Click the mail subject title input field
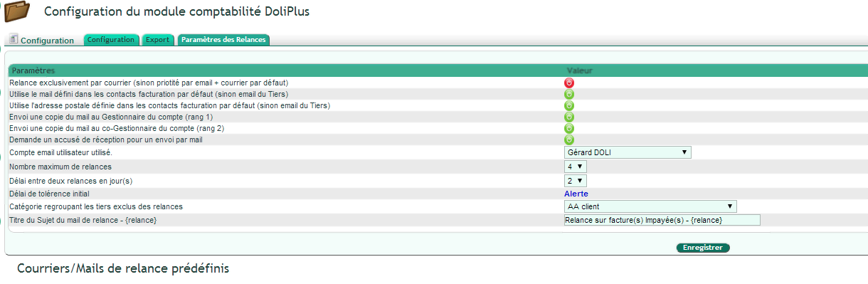868x284 pixels. point(662,221)
